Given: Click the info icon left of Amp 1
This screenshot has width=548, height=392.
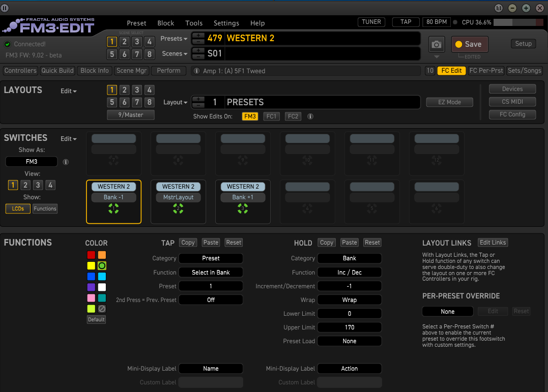Looking at the screenshot, I should 196,71.
